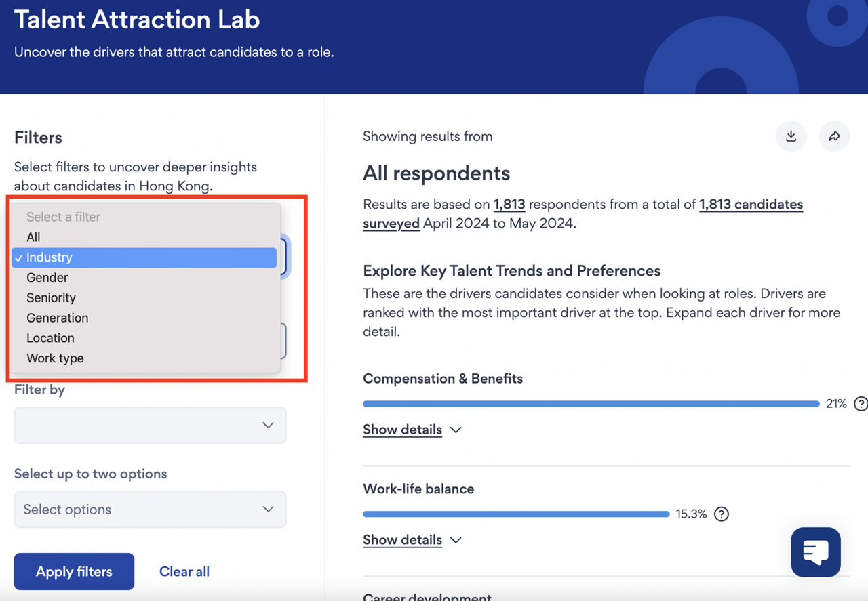Pick Seniority from the filter options
The image size is (868, 601).
(51, 298)
